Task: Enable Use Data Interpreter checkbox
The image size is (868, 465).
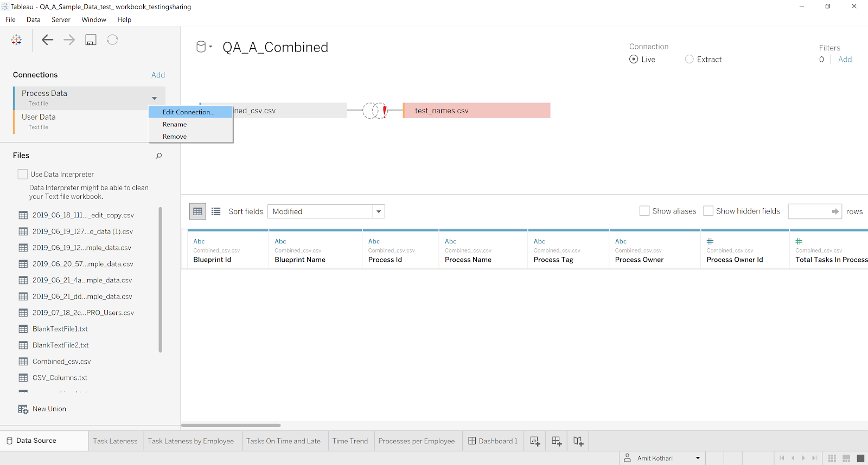Action: (23, 174)
